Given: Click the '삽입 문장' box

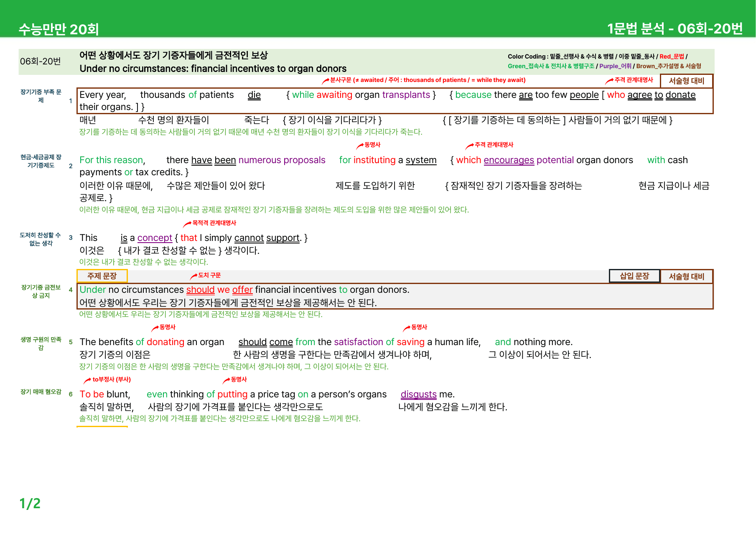Looking at the screenshot, I should pos(634,276).
